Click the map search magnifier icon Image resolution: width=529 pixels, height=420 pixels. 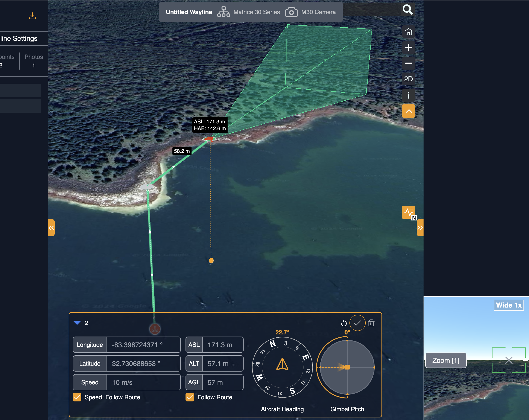[x=408, y=10]
